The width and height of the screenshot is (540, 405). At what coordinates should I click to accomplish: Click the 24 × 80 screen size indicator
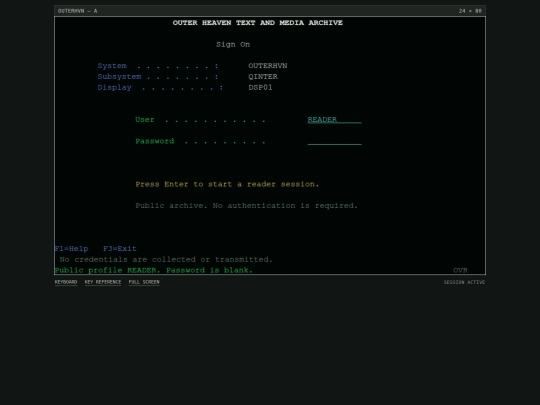tap(470, 11)
